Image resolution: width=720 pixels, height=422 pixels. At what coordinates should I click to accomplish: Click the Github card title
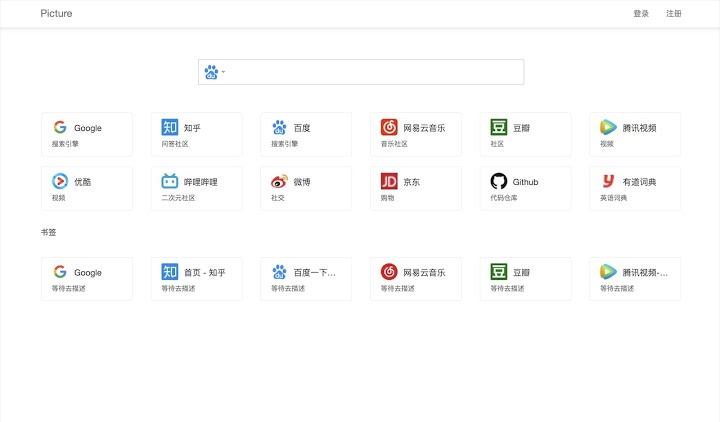[525, 182]
